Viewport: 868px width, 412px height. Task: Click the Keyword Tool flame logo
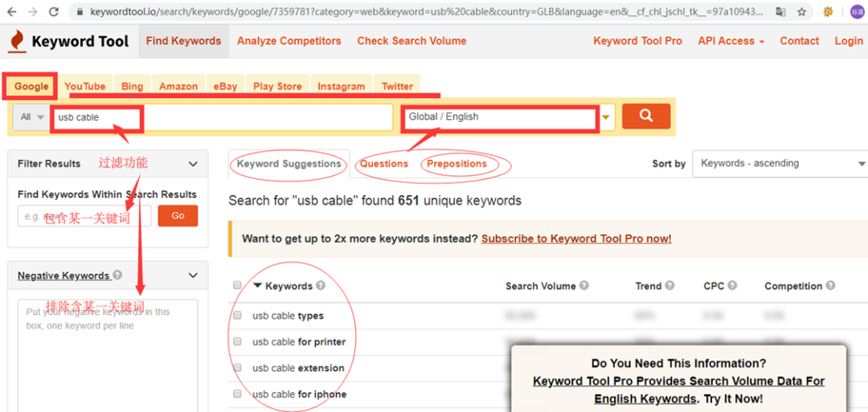pyautogui.click(x=18, y=42)
